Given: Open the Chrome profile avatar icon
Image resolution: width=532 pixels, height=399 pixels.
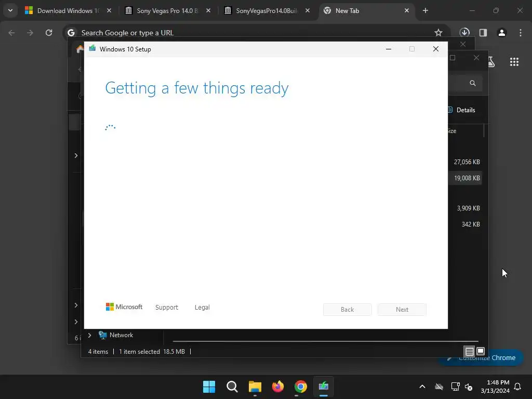Looking at the screenshot, I should pos(502,33).
